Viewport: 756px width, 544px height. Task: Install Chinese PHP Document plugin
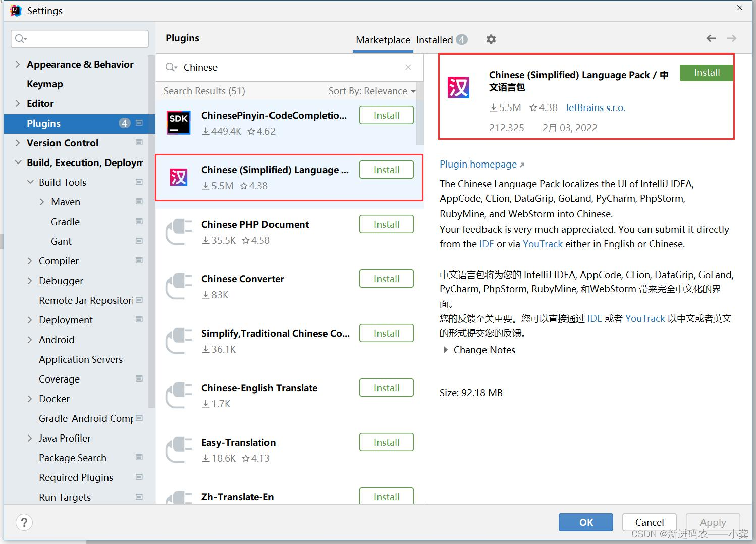point(387,224)
